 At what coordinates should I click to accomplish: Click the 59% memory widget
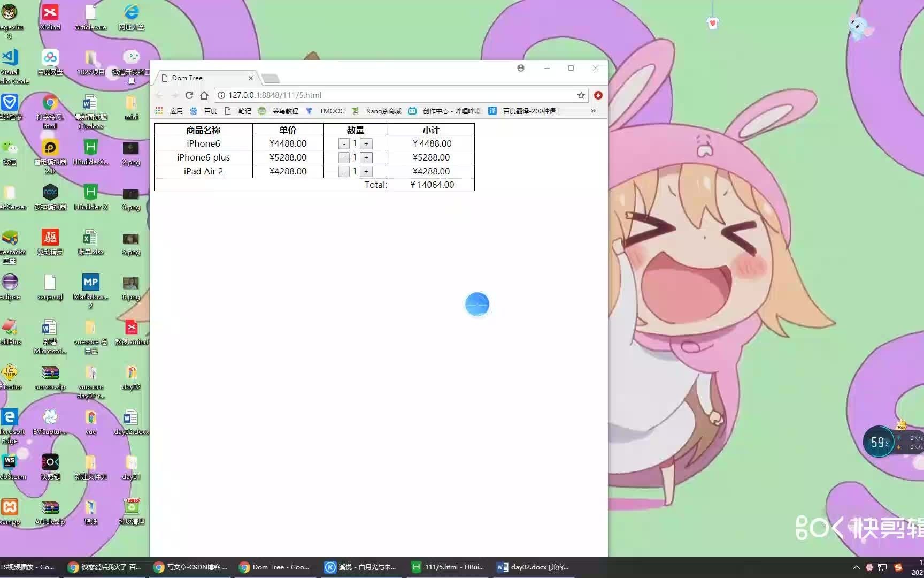880,442
